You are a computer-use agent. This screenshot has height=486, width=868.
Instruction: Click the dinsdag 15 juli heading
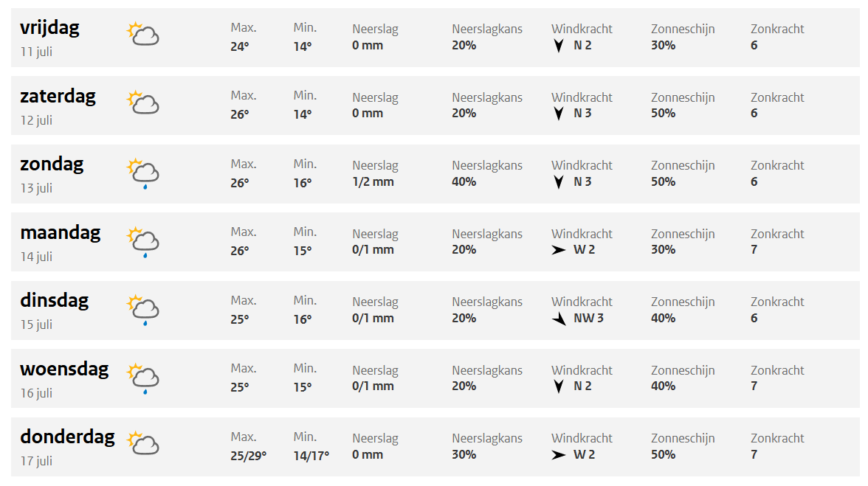pos(54,301)
